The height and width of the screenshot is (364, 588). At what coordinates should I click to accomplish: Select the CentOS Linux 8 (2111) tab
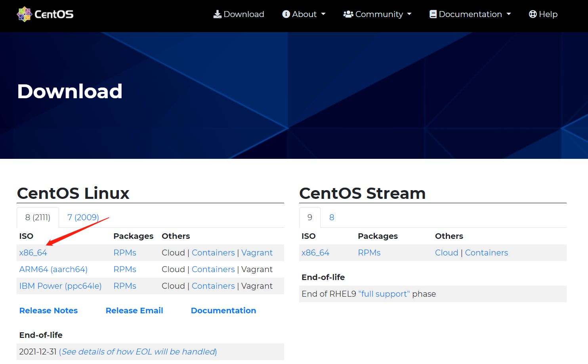point(38,217)
